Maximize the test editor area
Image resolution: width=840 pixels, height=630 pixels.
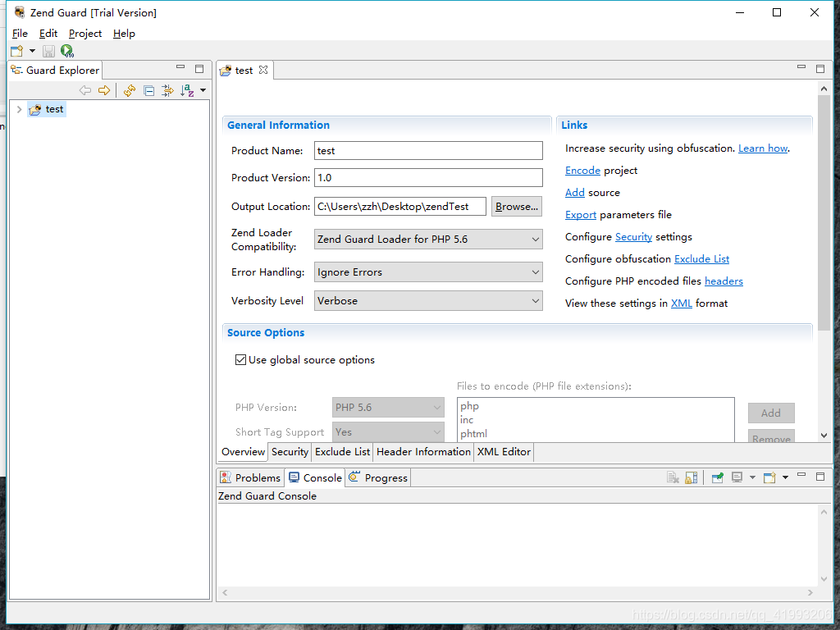click(820, 69)
